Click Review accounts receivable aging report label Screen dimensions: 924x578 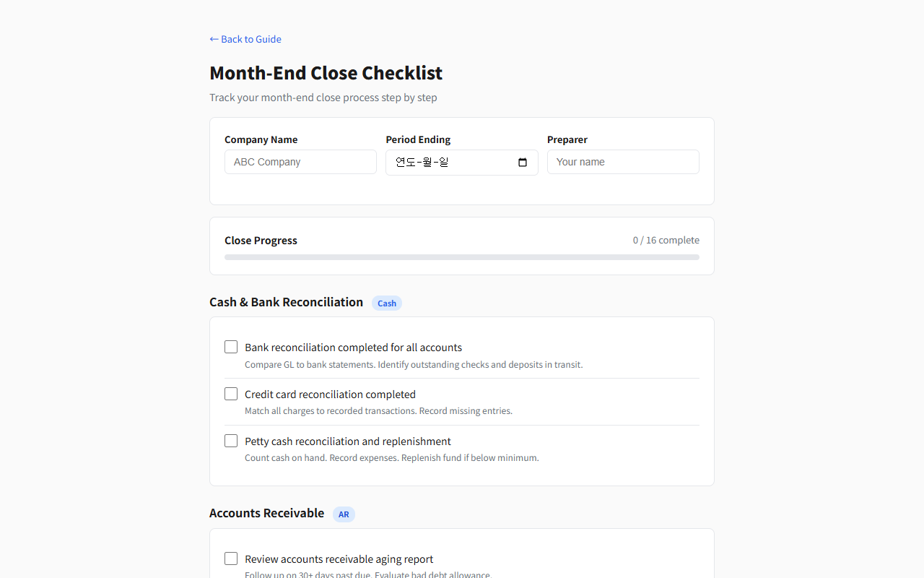click(x=339, y=559)
